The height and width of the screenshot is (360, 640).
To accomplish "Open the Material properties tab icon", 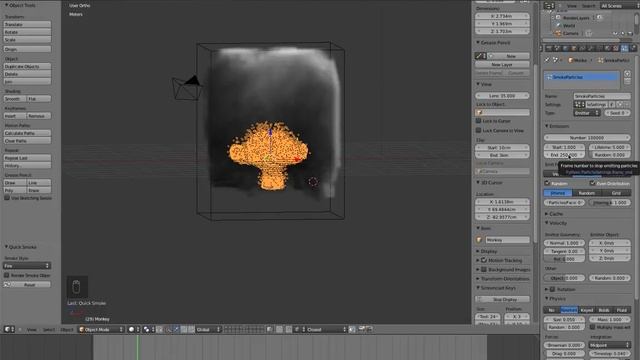I will [607, 48].
